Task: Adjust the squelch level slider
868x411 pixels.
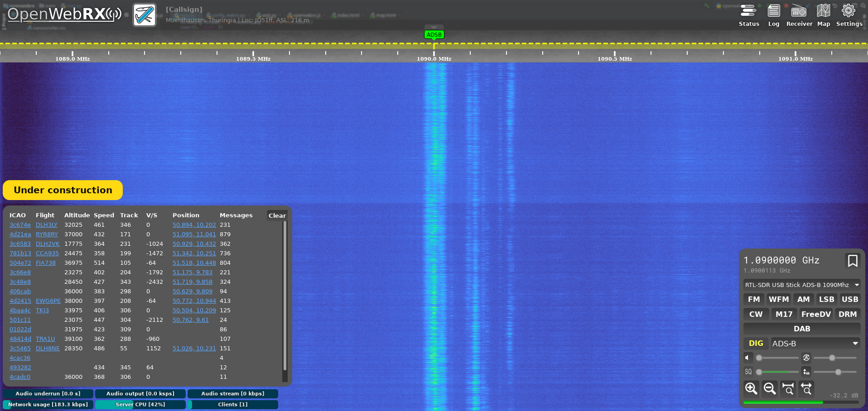Action: (777, 372)
